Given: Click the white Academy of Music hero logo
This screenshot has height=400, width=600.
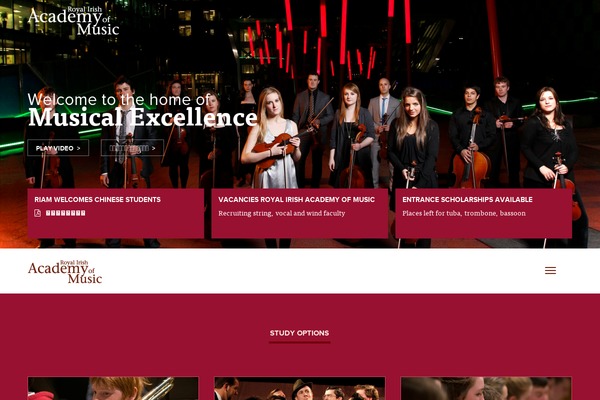Looking at the screenshot, I should [73, 21].
